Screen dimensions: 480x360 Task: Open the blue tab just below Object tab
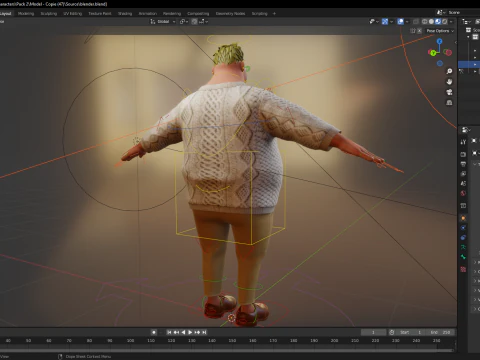463,228
